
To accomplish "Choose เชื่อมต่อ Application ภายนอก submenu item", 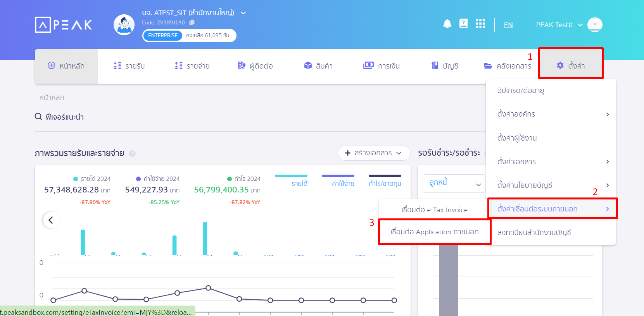I will coord(434,232).
